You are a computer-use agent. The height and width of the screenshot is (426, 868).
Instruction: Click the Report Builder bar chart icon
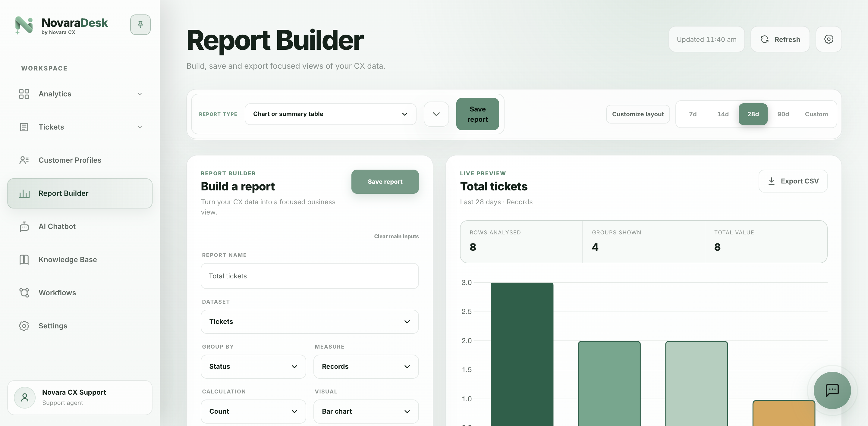[24, 193]
